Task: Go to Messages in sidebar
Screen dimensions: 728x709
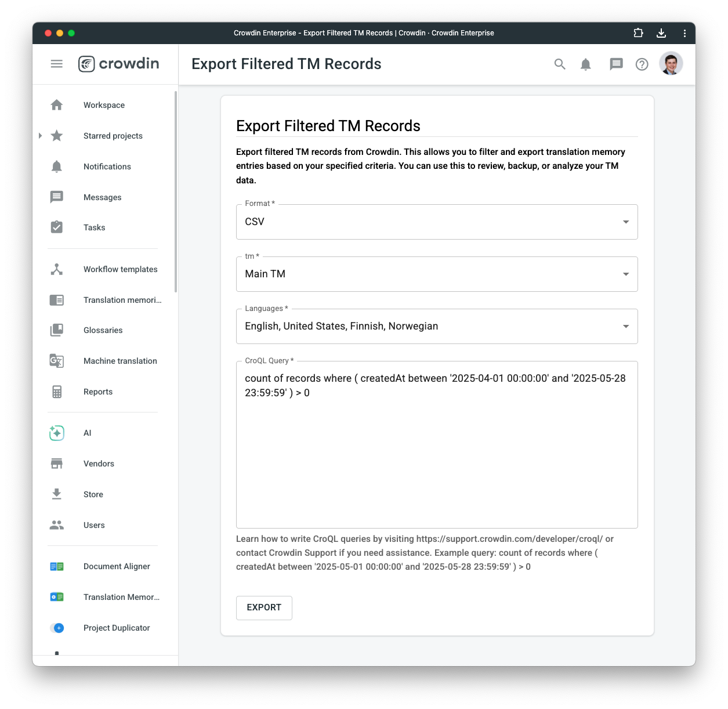Action: 103,197
